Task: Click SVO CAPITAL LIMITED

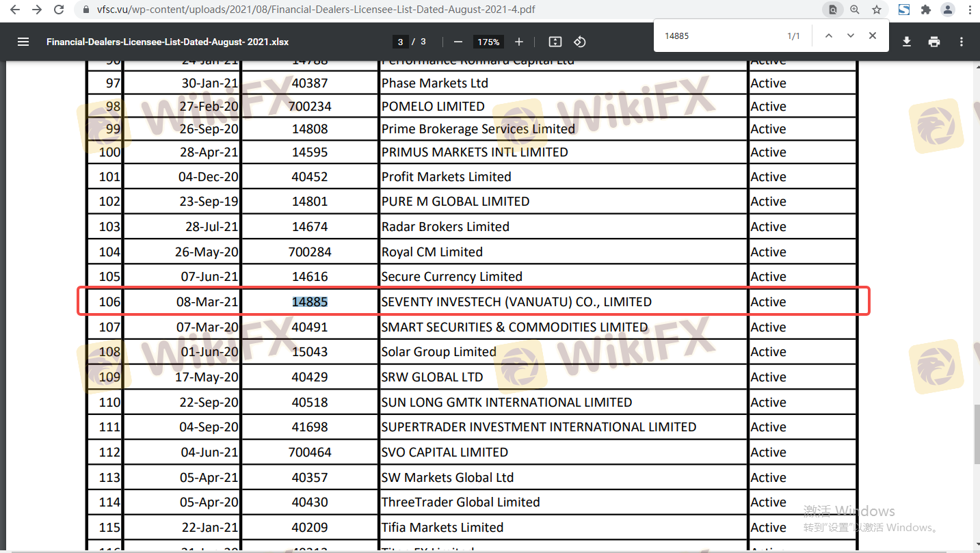Action: (445, 453)
